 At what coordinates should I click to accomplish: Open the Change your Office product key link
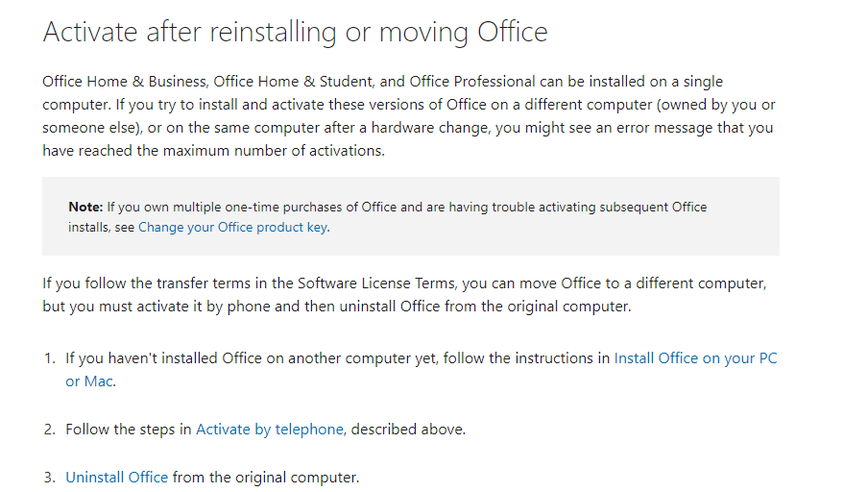232,227
